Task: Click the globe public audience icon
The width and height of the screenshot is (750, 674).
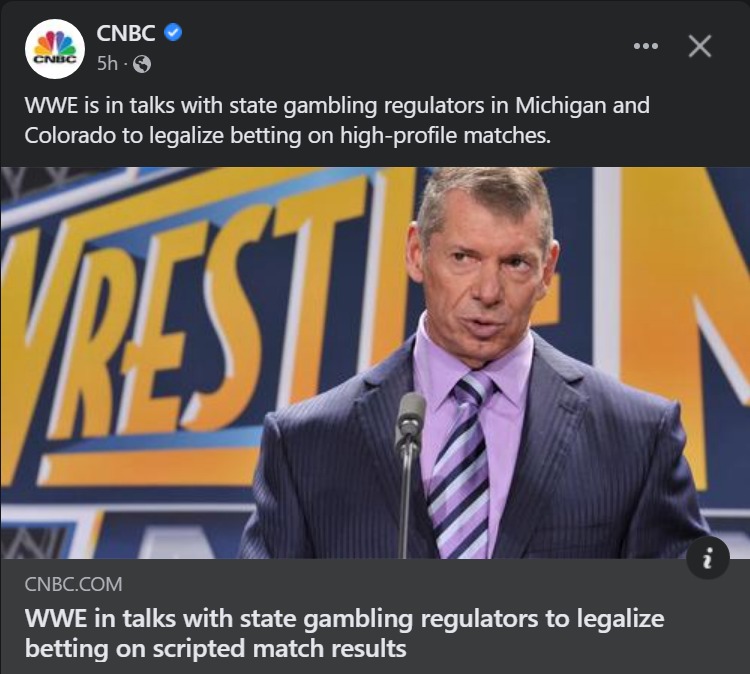Action: coord(142,64)
